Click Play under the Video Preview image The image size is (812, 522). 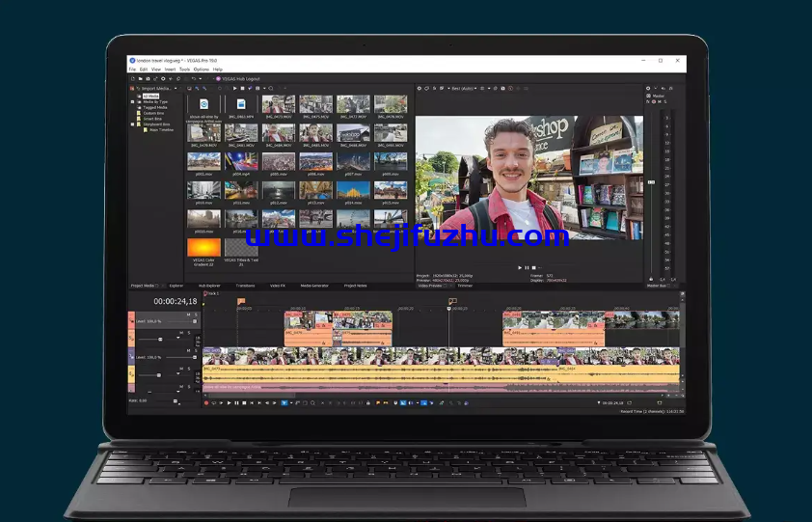pyautogui.click(x=520, y=268)
